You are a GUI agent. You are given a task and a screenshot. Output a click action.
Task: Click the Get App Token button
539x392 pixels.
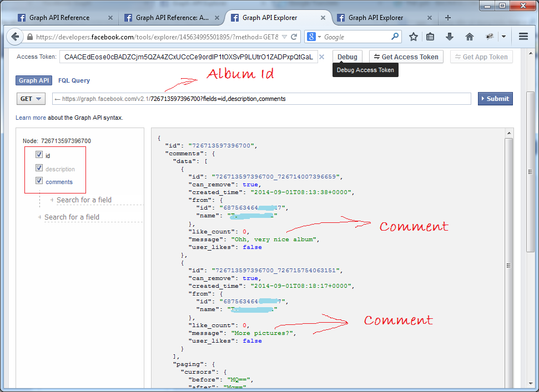click(481, 57)
